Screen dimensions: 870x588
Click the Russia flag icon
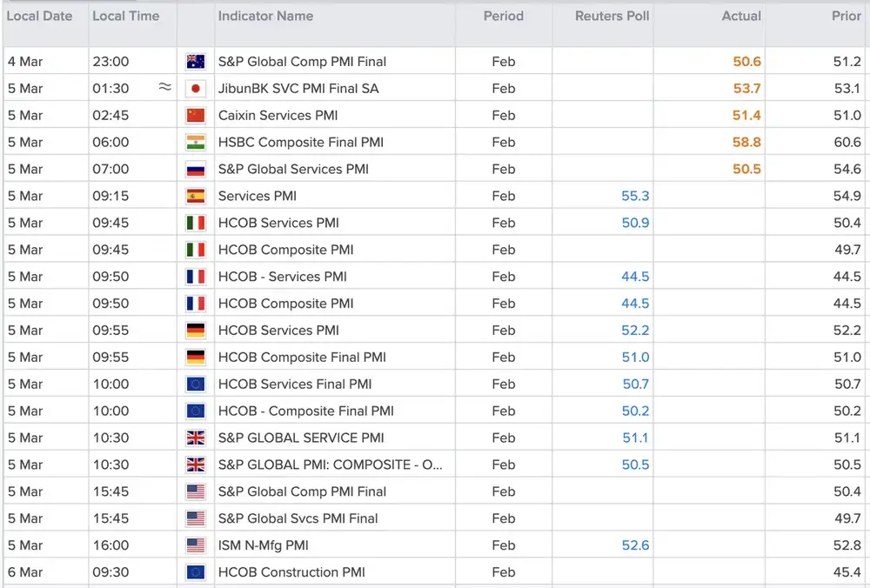(x=195, y=170)
